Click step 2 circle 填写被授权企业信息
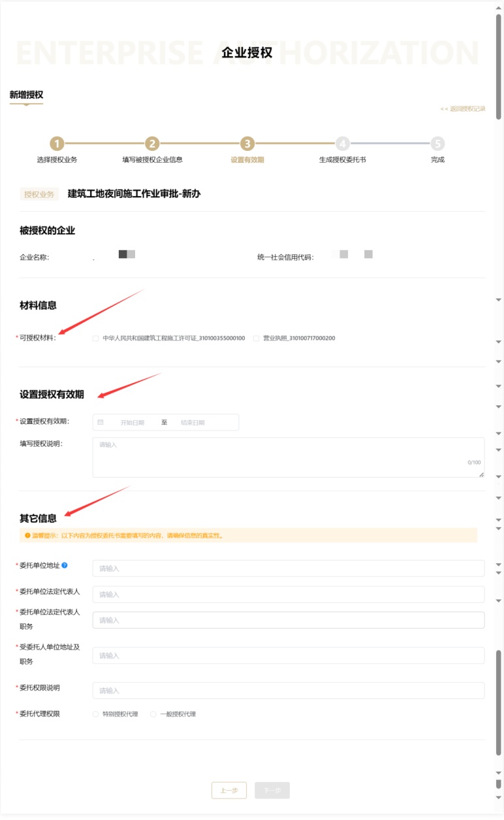 click(x=152, y=144)
